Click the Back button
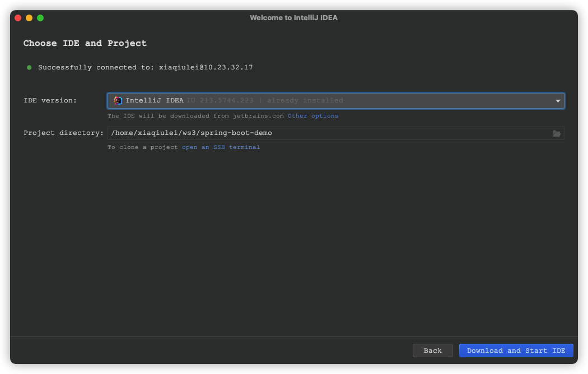 click(432, 350)
